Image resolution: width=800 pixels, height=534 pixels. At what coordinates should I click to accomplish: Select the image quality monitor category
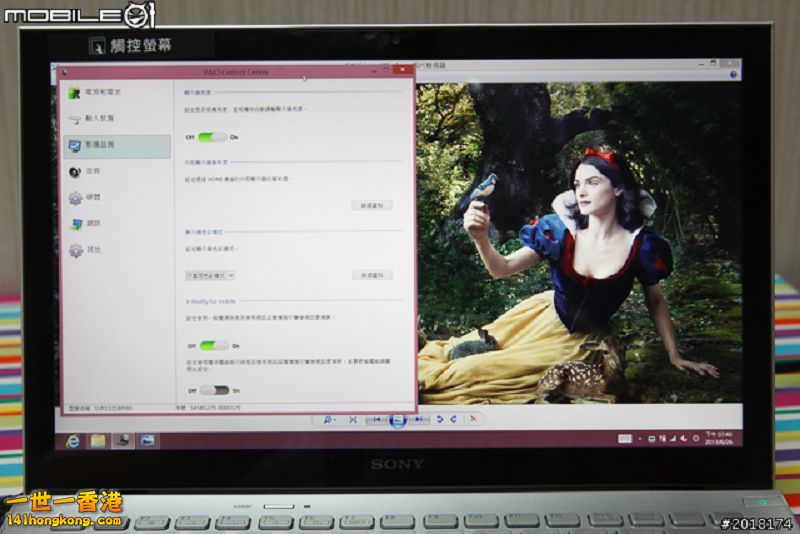[116, 145]
